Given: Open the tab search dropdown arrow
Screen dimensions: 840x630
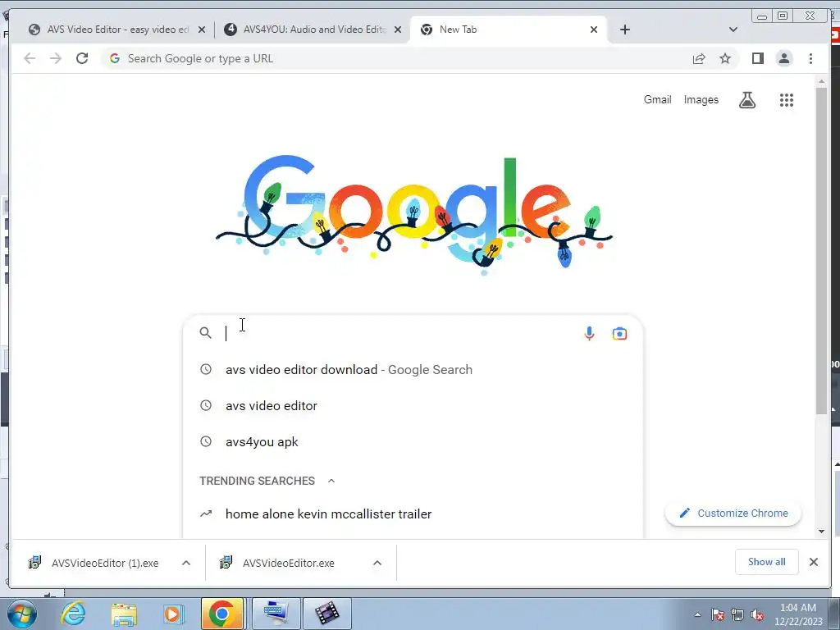Looking at the screenshot, I should 733,30.
